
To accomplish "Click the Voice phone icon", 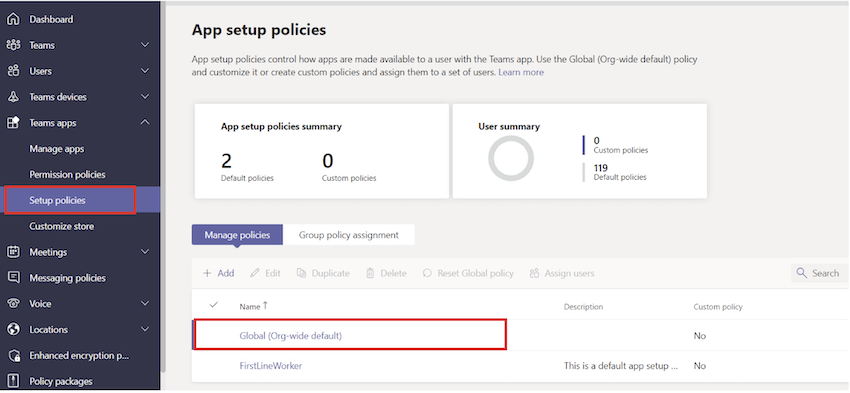I will coord(13,304).
